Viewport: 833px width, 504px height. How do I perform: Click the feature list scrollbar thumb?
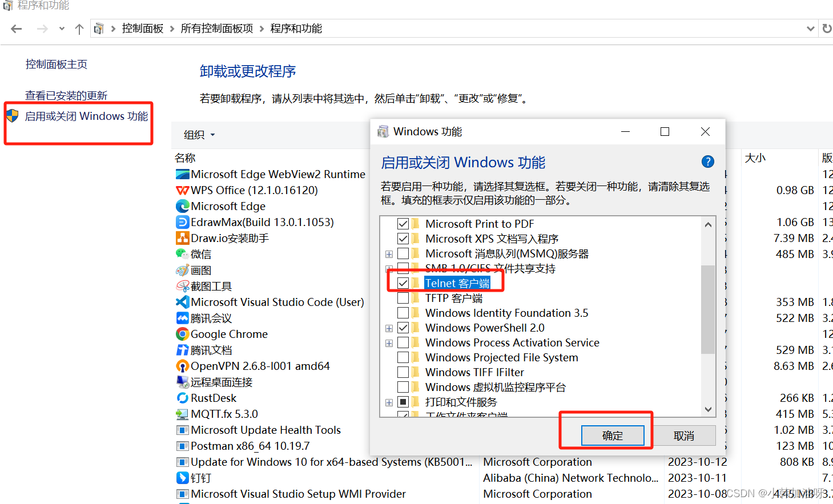click(x=708, y=309)
